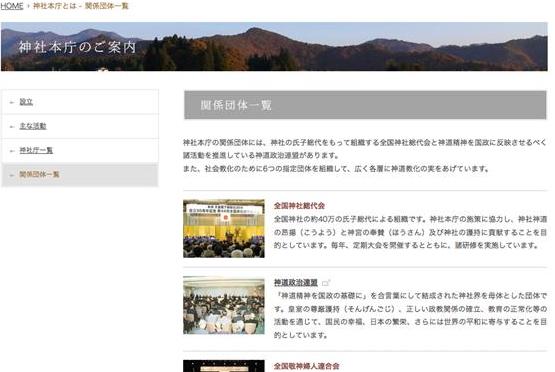The height and width of the screenshot is (372, 555).
Task: Open the 全国神社総代会 heading link
Action: pyautogui.click(x=299, y=206)
